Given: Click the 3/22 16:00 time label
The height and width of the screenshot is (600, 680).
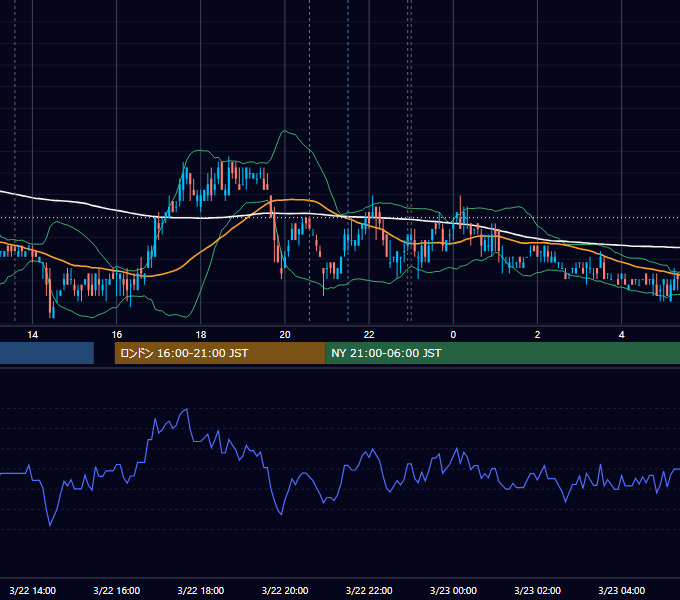Looking at the screenshot, I should coord(117,590).
